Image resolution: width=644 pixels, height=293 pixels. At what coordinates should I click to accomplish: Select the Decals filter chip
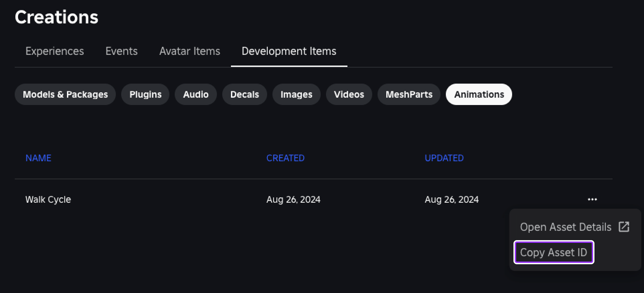pos(245,94)
